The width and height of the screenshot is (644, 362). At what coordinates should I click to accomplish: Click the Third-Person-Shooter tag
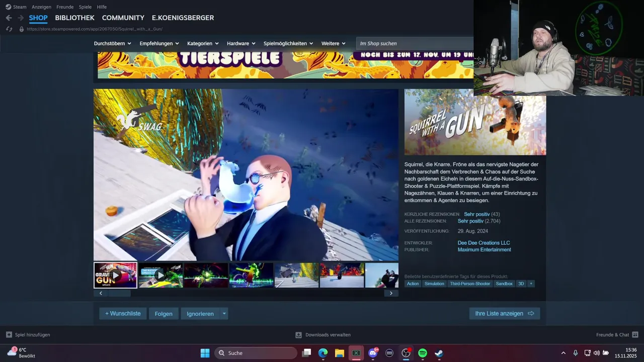[x=470, y=284]
